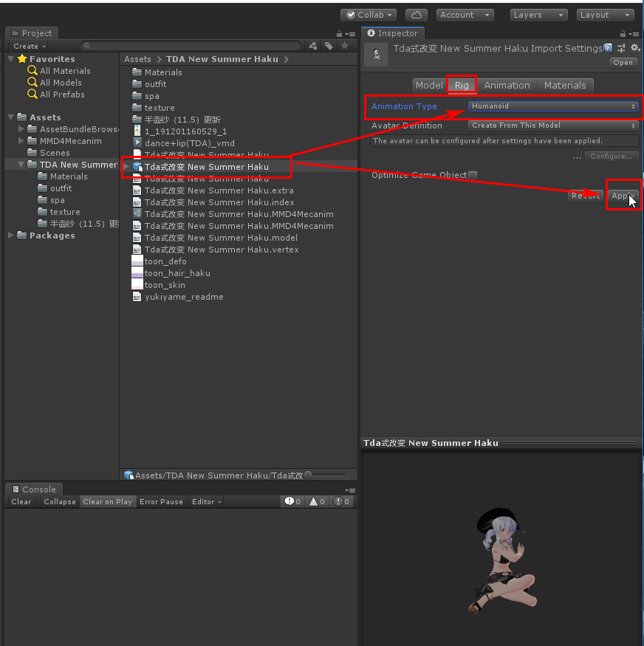Click Search by Label tag icon
The image size is (644, 646).
329,46
